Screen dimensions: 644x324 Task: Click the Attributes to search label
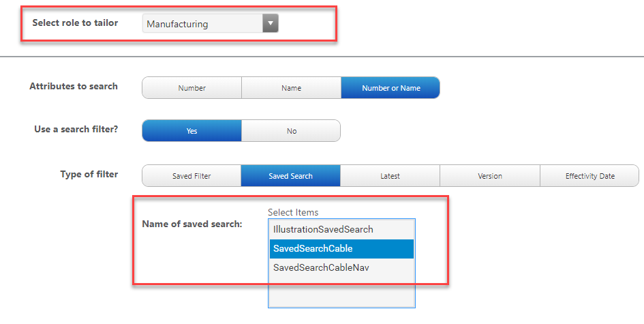74,87
